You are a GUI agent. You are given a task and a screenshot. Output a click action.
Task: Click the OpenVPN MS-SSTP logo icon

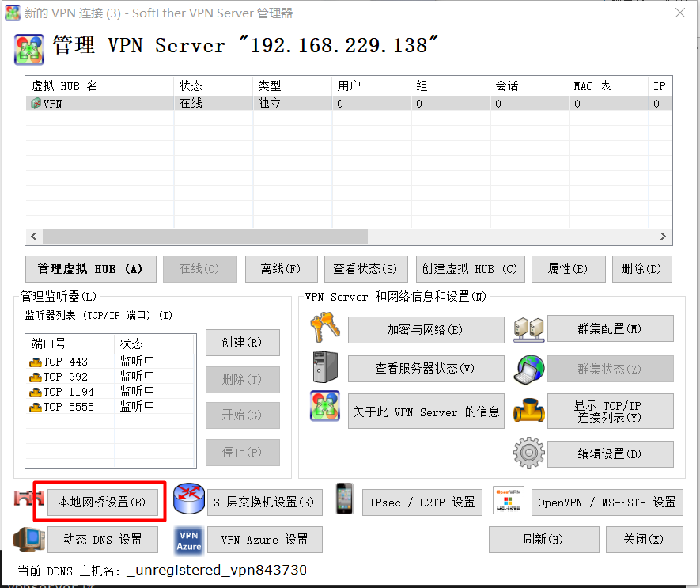pyautogui.click(x=509, y=500)
